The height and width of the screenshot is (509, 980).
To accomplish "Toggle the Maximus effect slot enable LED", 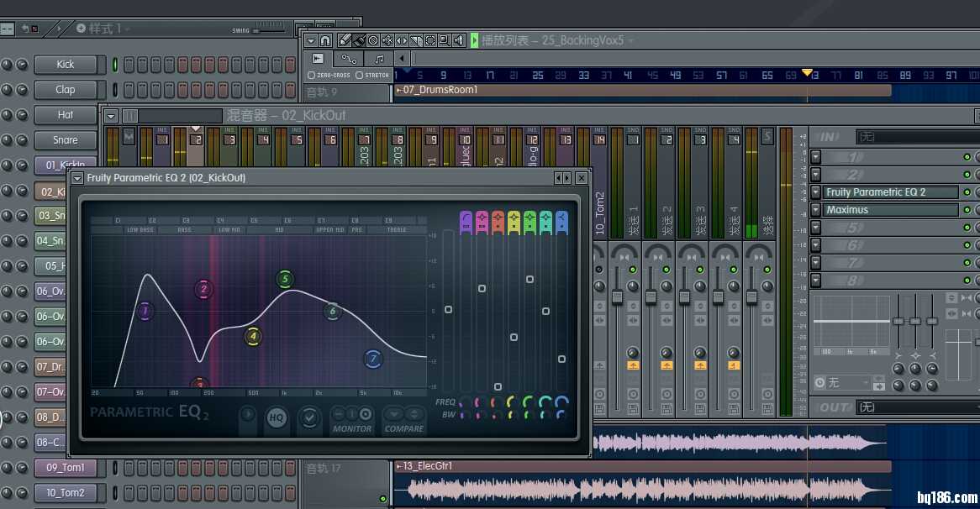I will click(967, 210).
